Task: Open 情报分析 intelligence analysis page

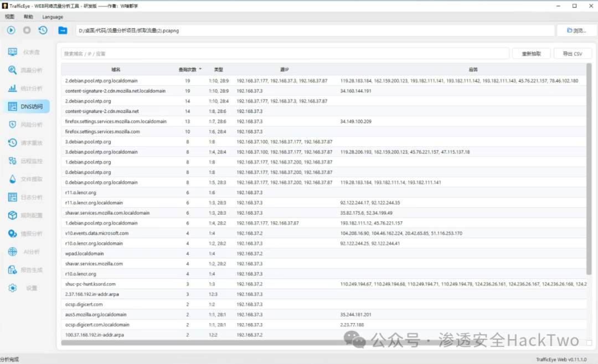Action: pyautogui.click(x=27, y=233)
